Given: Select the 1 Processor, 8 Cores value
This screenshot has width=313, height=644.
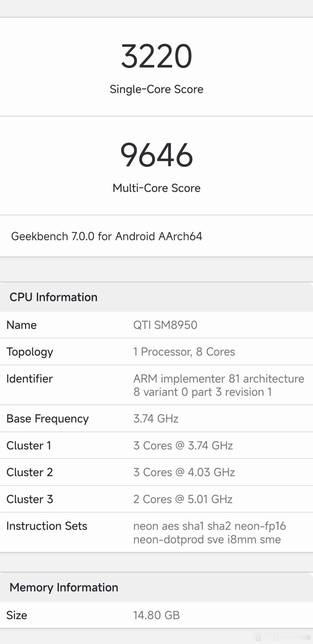Looking at the screenshot, I should coord(184,352).
